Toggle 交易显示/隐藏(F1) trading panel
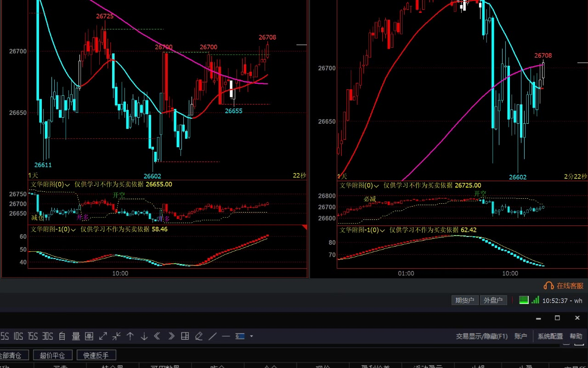The width and height of the screenshot is (588, 368). click(x=481, y=336)
